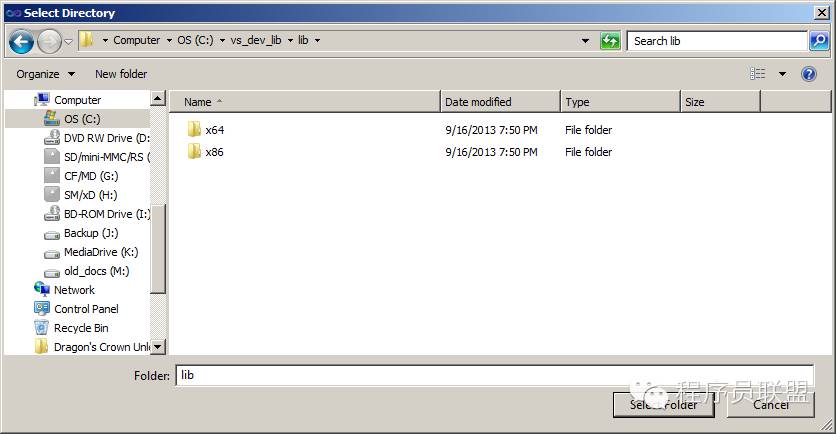Select Backup (J:) drive in tree
The image size is (836, 434).
[x=91, y=233]
